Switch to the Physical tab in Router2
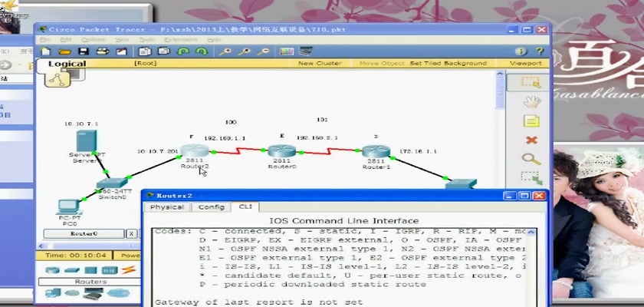 pyautogui.click(x=167, y=207)
